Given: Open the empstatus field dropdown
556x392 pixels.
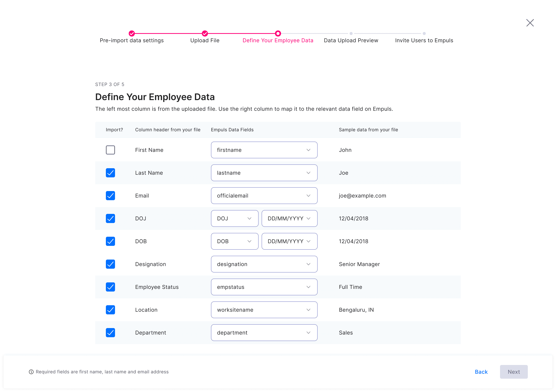Looking at the screenshot, I should point(264,287).
